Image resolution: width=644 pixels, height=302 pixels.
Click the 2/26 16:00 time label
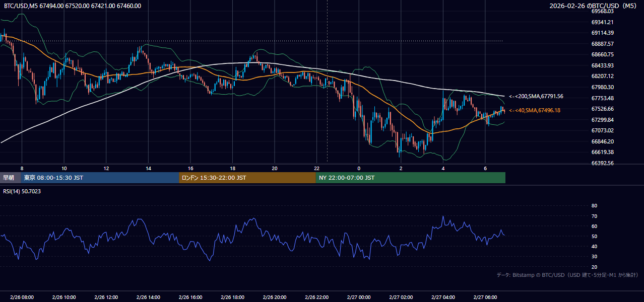point(190,297)
